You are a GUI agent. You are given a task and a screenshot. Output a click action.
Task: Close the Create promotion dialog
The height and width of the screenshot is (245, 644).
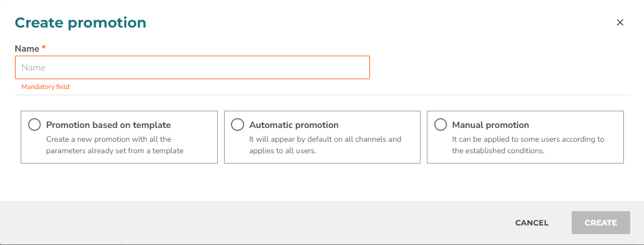(x=620, y=22)
